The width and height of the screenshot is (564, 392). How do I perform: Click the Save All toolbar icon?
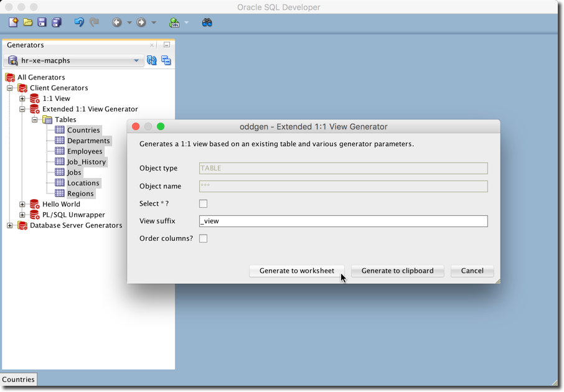coord(57,22)
